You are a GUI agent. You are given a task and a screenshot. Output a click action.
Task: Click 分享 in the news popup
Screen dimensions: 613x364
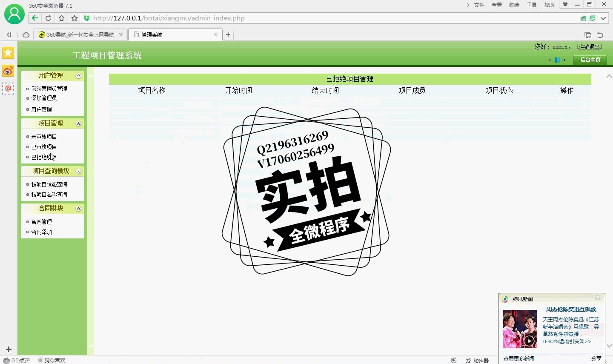[x=596, y=359]
